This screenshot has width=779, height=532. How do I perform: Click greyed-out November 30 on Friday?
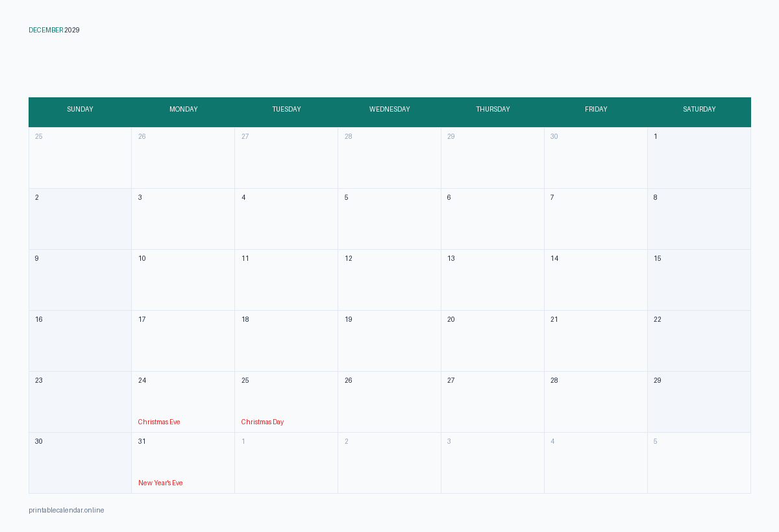coord(596,158)
